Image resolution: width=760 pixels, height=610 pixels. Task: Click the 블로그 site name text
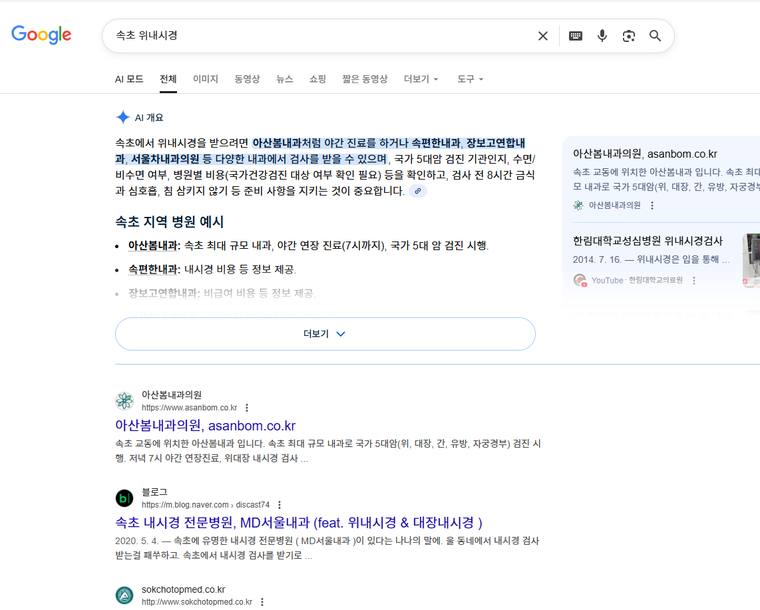(x=154, y=492)
